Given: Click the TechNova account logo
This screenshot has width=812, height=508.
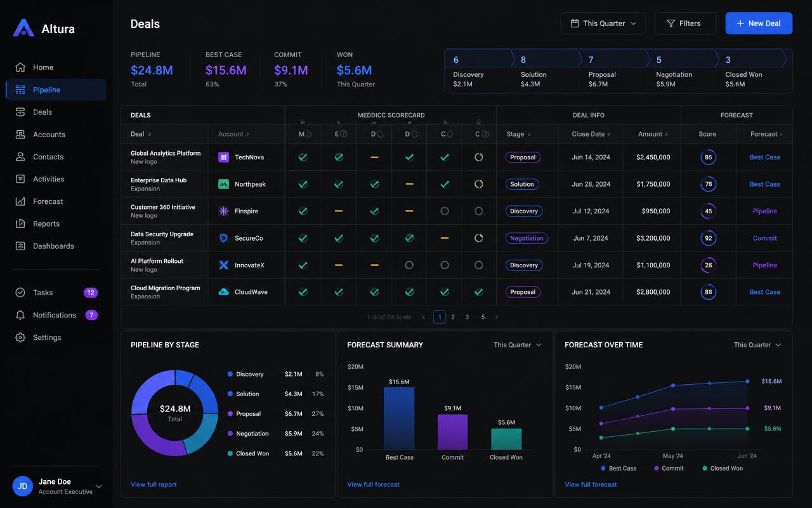Looking at the screenshot, I should pyautogui.click(x=223, y=157).
